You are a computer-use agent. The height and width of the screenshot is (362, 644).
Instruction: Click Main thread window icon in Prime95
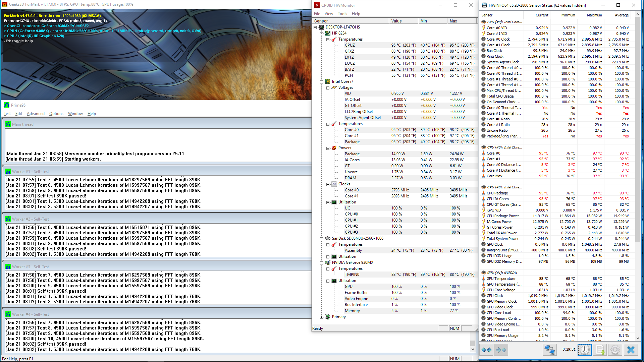click(x=8, y=124)
